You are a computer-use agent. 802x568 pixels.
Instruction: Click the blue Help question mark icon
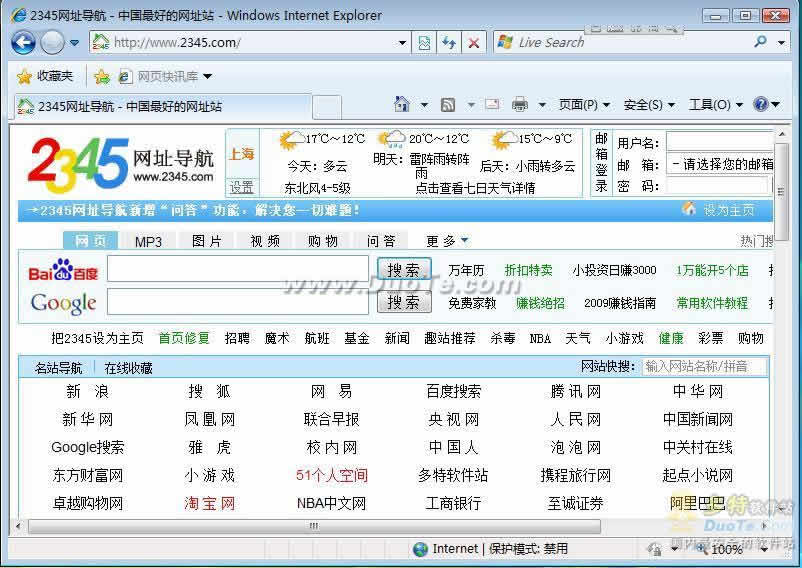[761, 104]
